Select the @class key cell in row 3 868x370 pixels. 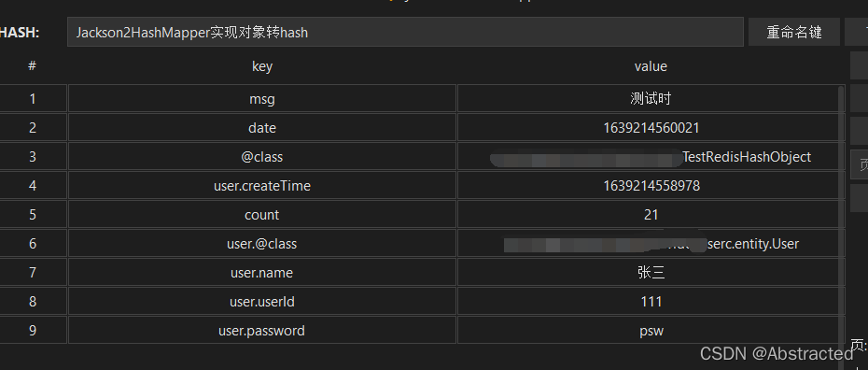coord(262,157)
